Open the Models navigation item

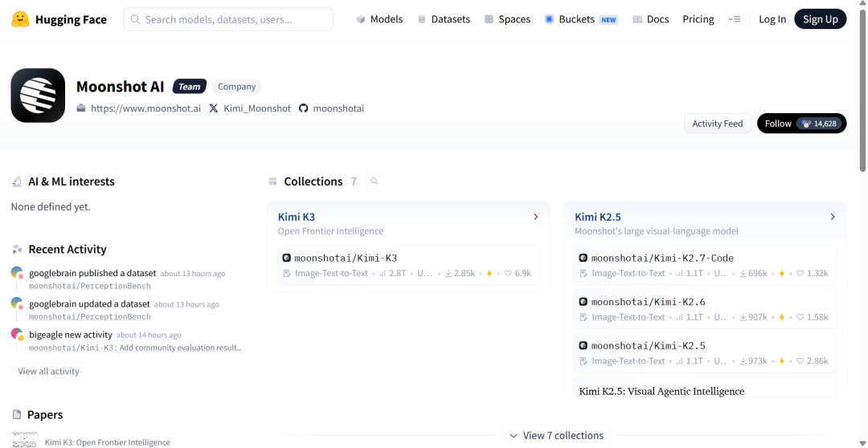click(379, 19)
